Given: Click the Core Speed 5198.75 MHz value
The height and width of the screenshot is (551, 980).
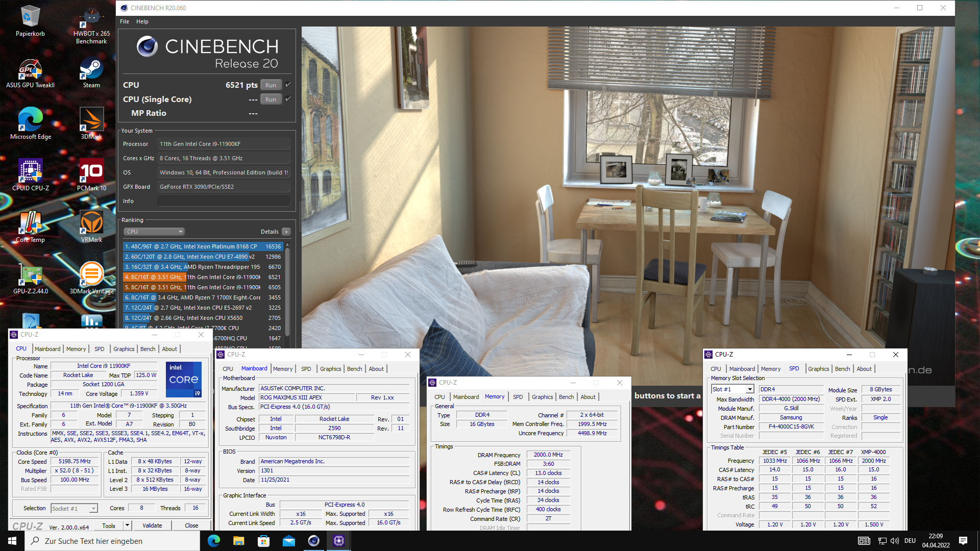Looking at the screenshot, I should click(x=75, y=461).
